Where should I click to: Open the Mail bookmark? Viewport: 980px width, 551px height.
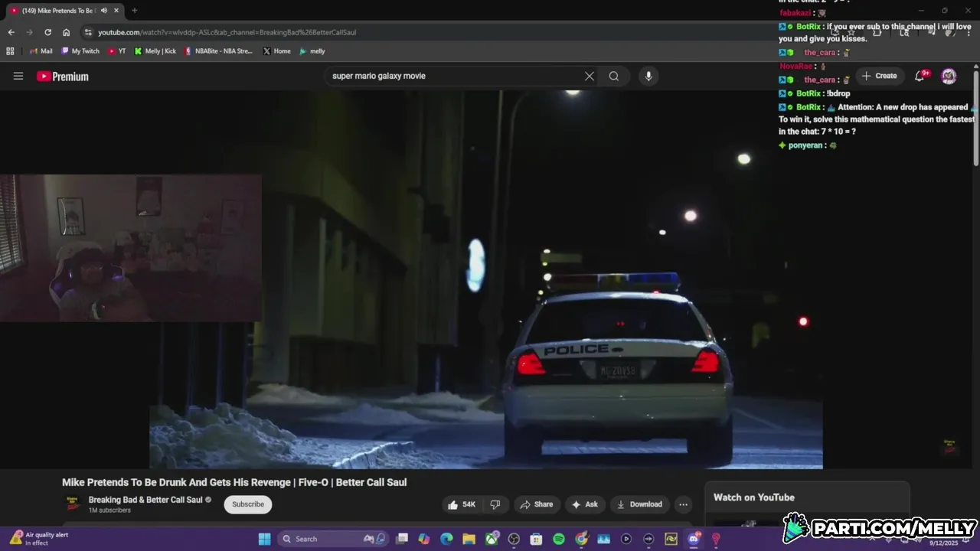point(41,51)
